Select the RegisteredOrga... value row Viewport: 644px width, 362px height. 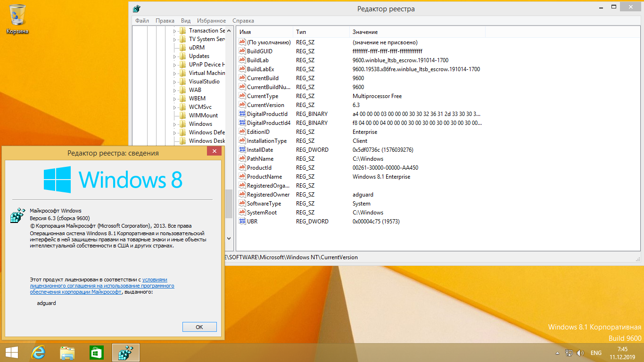click(360, 185)
